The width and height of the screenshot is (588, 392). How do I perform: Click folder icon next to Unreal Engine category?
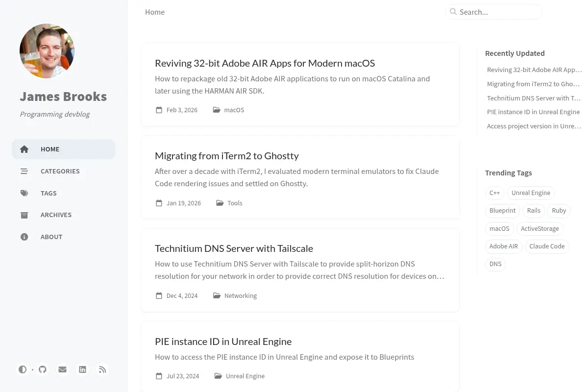coord(218,376)
